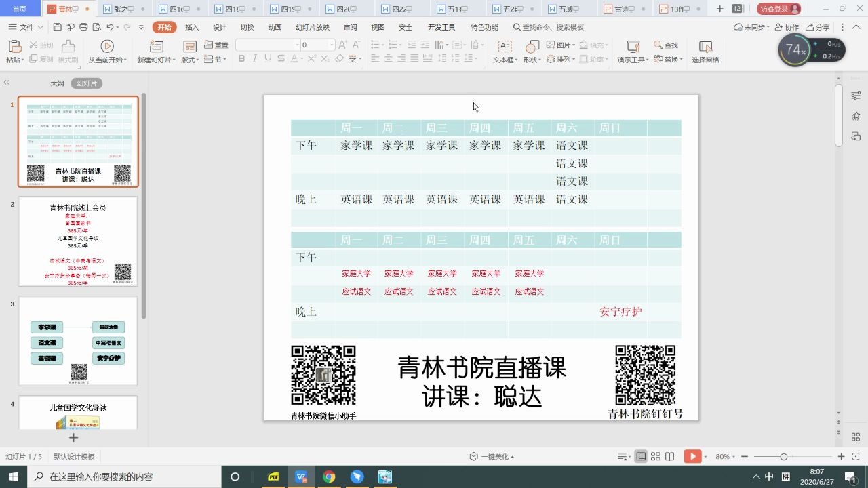Open the Design (设计) ribbon tab
Viewport: 868px width, 488px height.
[x=220, y=27]
